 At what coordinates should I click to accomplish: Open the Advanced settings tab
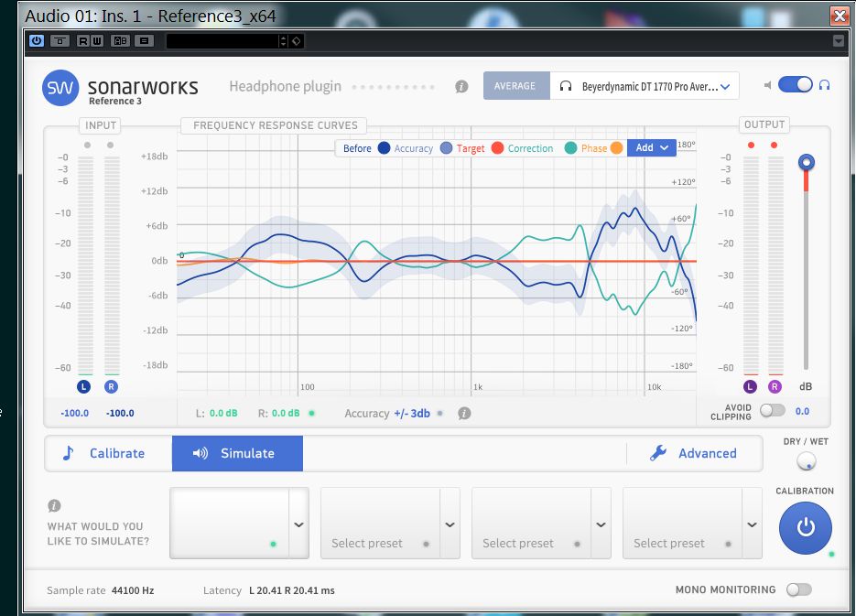(x=694, y=453)
